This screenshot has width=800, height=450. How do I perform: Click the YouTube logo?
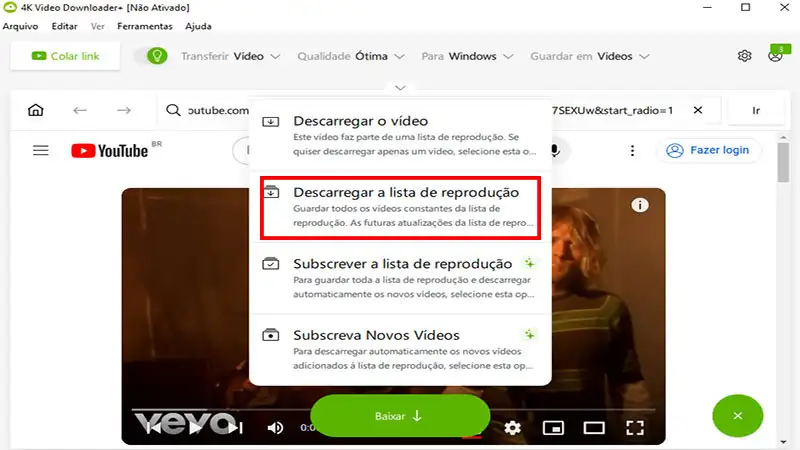point(110,151)
